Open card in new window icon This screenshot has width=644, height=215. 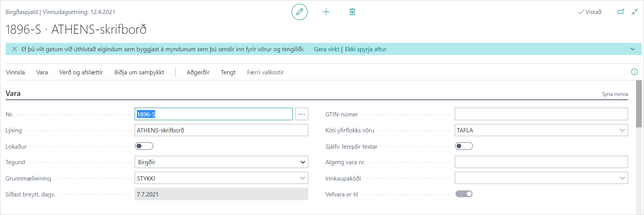tap(620, 12)
